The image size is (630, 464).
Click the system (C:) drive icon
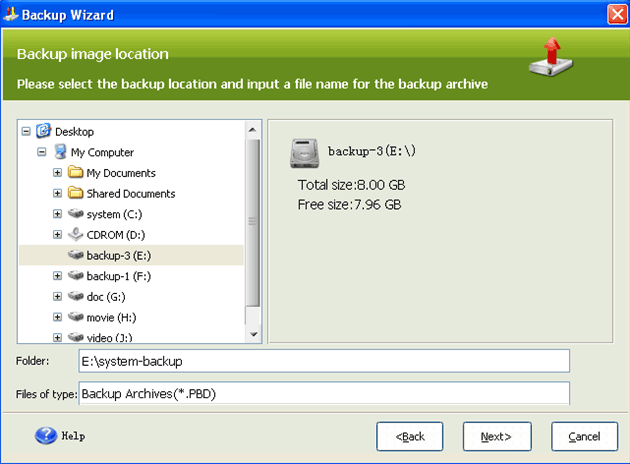(x=75, y=213)
